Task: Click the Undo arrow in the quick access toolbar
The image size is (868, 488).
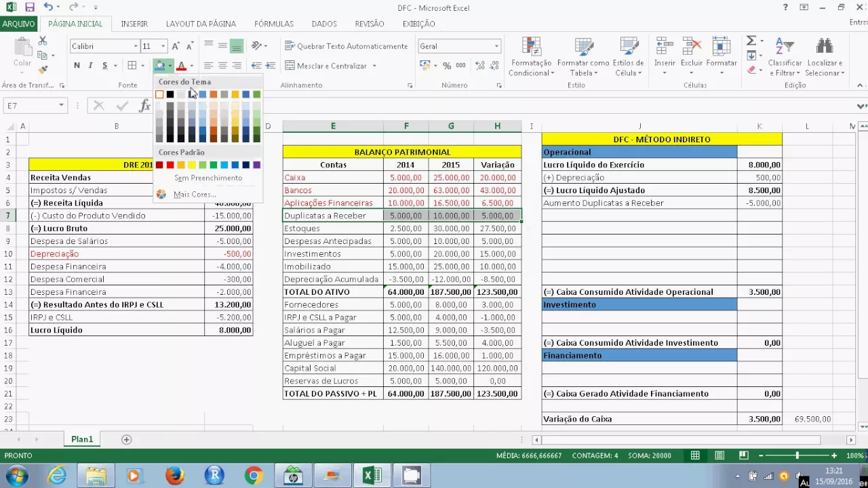Action: [x=48, y=7]
